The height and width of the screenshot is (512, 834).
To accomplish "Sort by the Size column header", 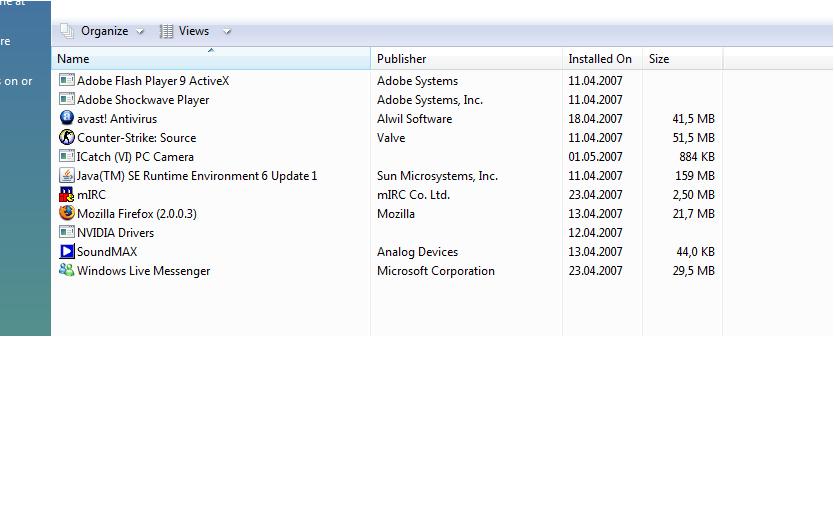I will pyautogui.click(x=682, y=58).
